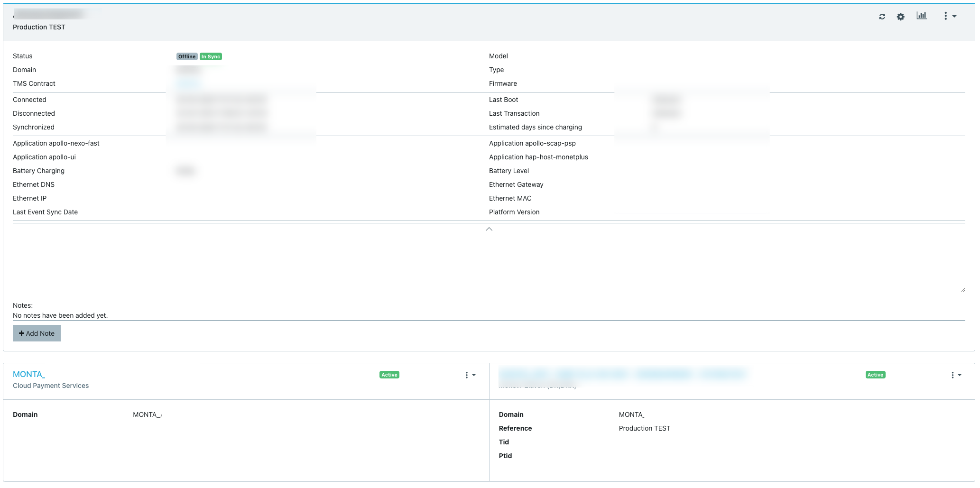980x488 pixels.
Task: Click the Offline status badge
Action: [187, 56]
